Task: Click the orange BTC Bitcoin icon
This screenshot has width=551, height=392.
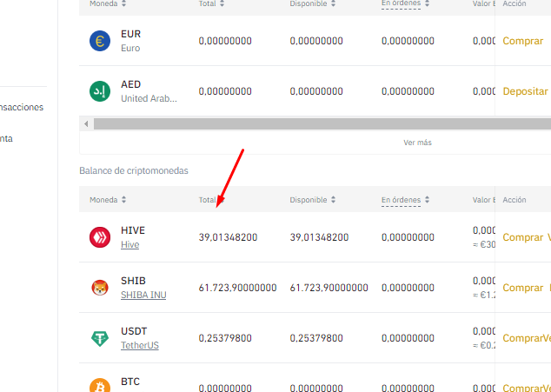Action: click(100, 386)
